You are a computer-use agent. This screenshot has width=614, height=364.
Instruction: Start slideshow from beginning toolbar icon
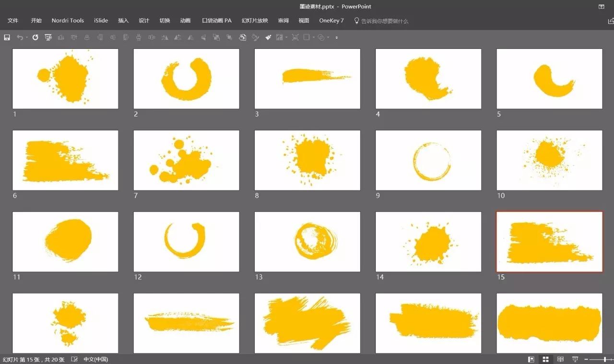pos(48,37)
